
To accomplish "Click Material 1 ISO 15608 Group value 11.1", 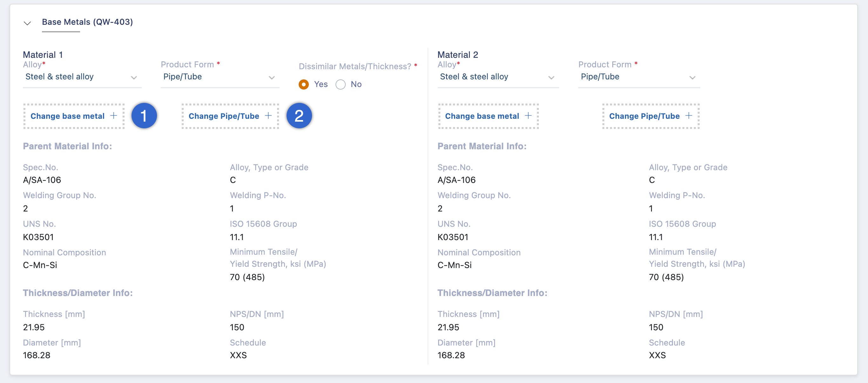I will pyautogui.click(x=237, y=237).
